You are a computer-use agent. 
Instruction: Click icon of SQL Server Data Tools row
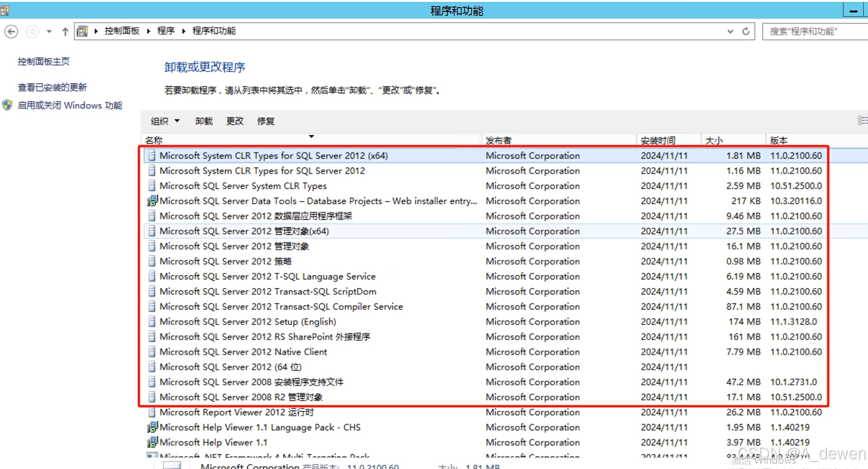[x=152, y=201]
